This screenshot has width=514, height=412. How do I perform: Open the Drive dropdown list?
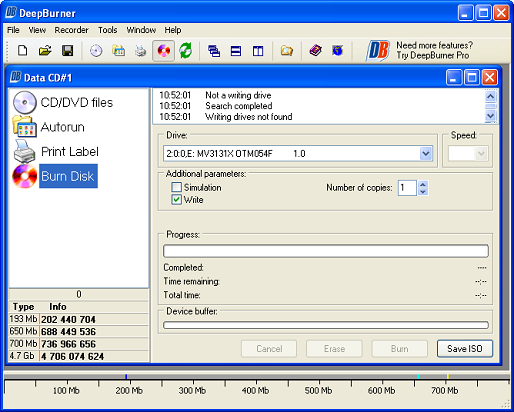[426, 153]
